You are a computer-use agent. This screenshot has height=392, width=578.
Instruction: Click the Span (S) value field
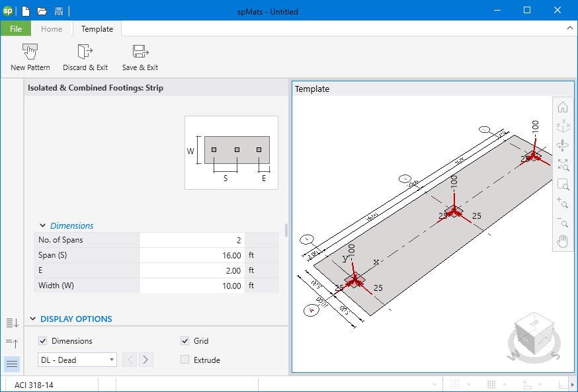[x=192, y=255]
